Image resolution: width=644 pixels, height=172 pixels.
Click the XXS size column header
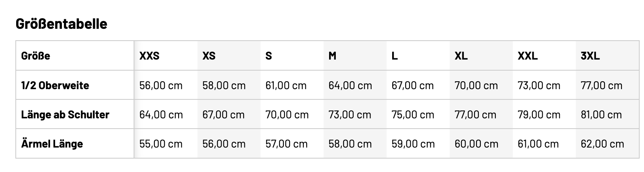[149, 56]
